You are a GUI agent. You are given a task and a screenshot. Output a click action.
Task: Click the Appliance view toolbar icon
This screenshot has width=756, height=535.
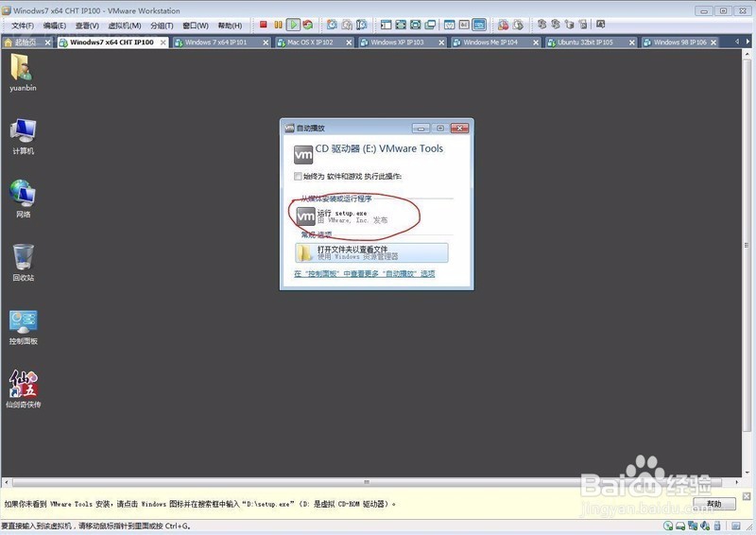click(x=464, y=25)
